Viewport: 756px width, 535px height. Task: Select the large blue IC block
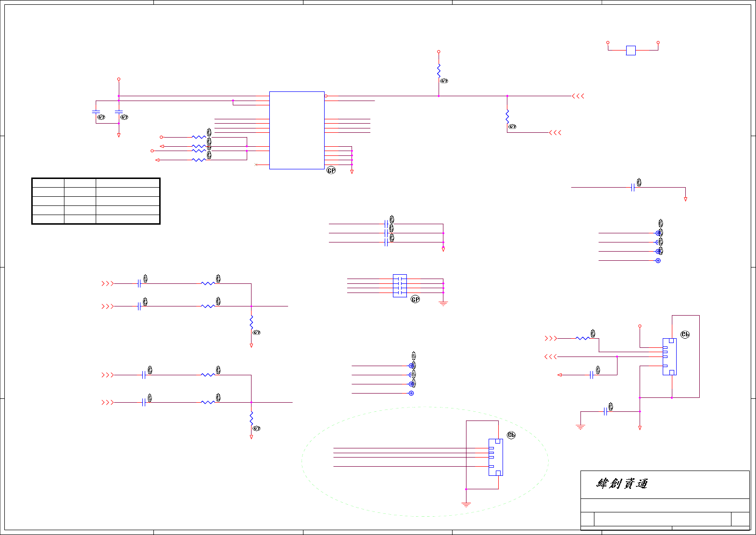pos(297,130)
